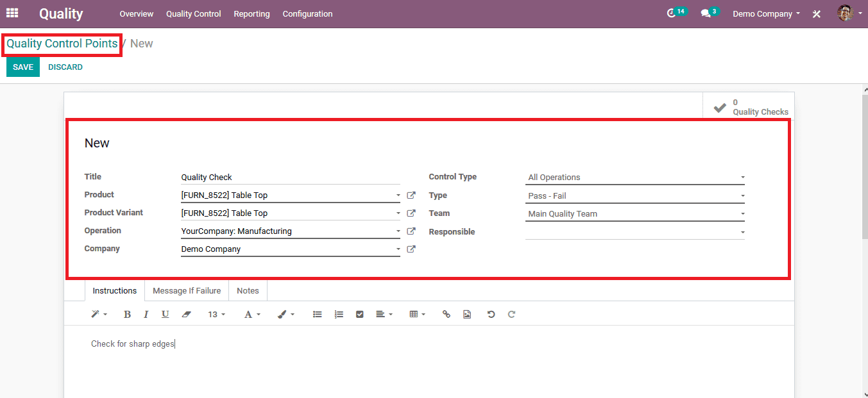This screenshot has width=868, height=398.
Task: Open the background brush color dropdown
Action: tap(286, 314)
